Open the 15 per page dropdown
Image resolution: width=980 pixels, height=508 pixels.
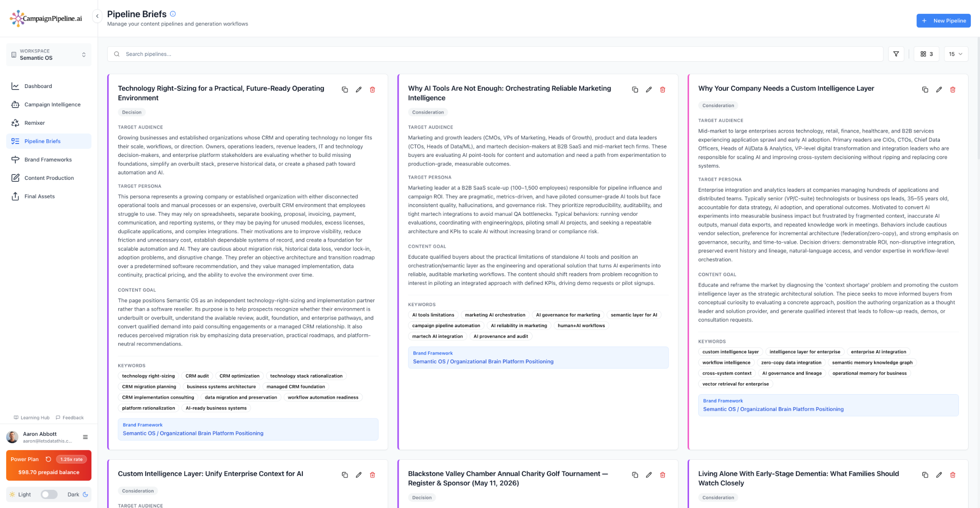pos(956,54)
